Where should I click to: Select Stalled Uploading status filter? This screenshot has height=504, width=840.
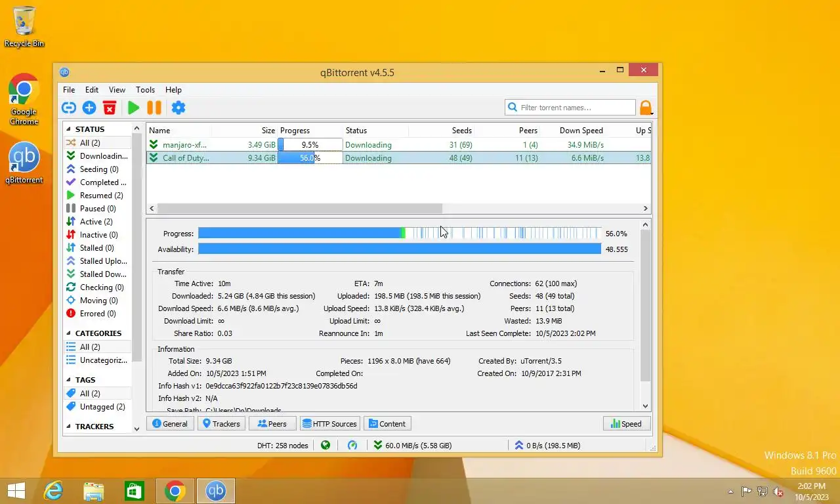click(x=97, y=261)
